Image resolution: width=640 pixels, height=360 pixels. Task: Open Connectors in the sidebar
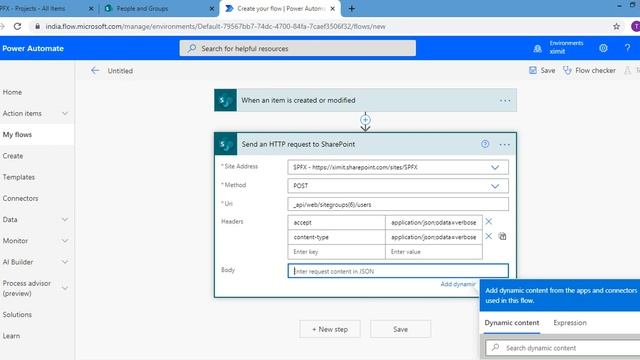click(x=20, y=198)
